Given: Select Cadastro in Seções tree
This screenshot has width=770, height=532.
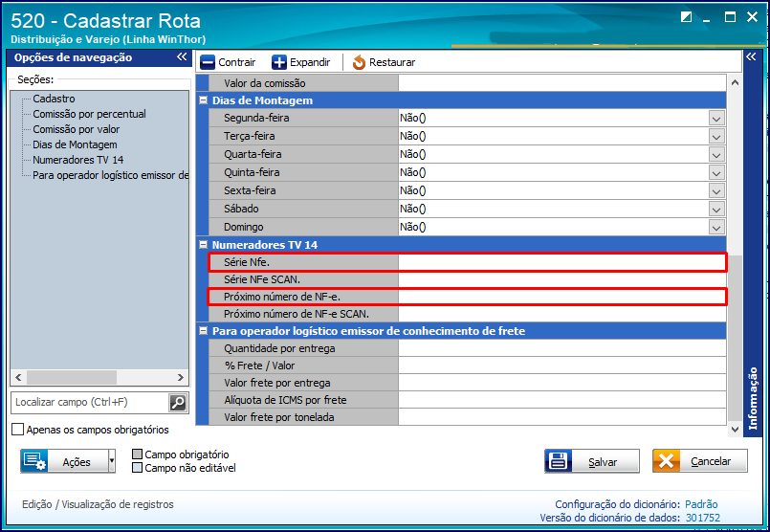Looking at the screenshot, I should pyautogui.click(x=54, y=99).
